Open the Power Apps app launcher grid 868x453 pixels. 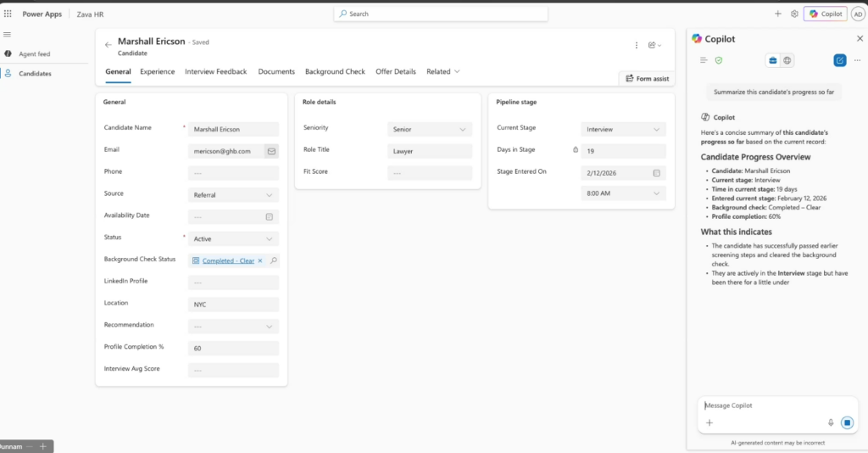point(8,14)
